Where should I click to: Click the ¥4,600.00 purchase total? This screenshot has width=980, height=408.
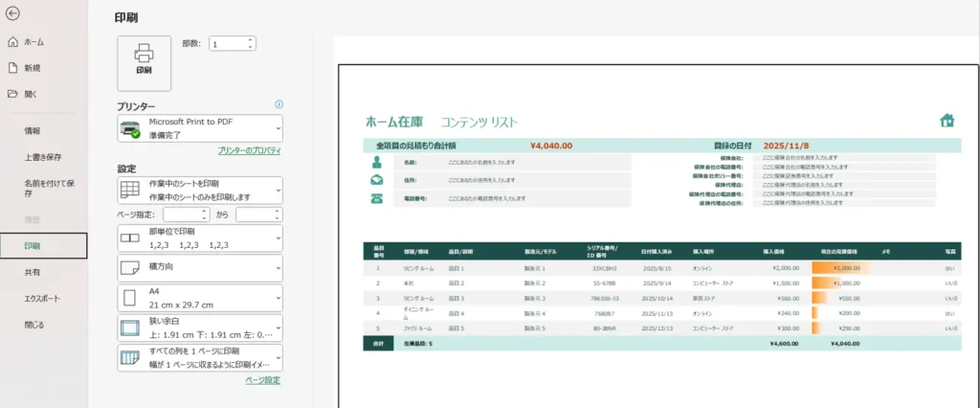pos(784,344)
